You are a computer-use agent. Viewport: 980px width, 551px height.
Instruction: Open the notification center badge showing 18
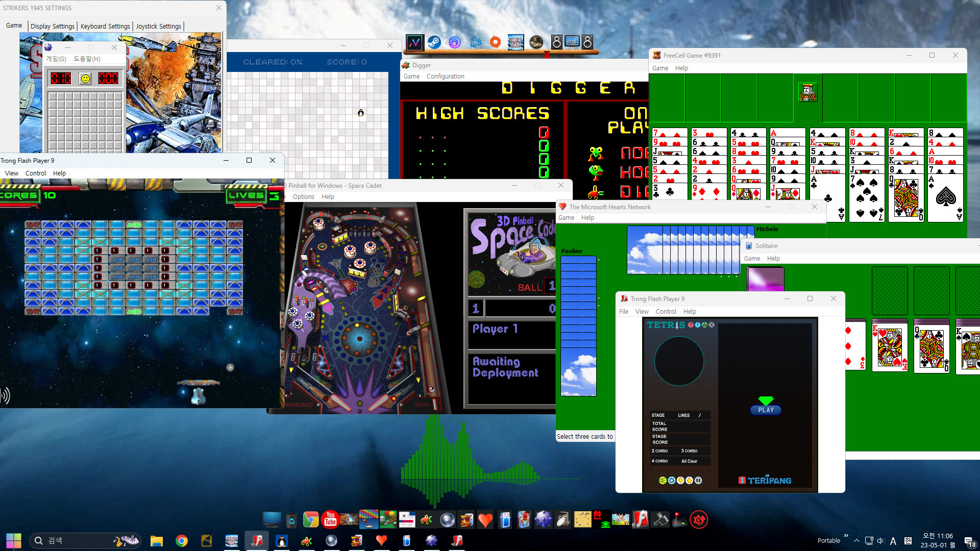tap(970, 542)
